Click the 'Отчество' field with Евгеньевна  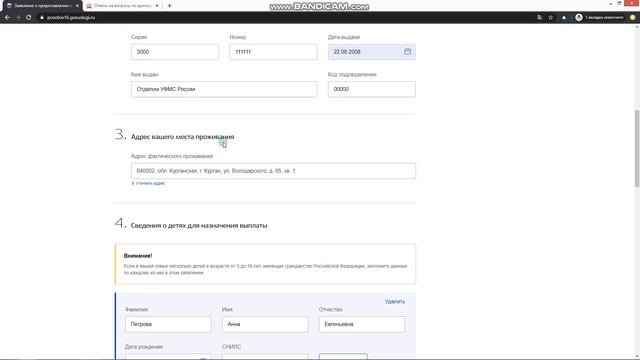(362, 324)
